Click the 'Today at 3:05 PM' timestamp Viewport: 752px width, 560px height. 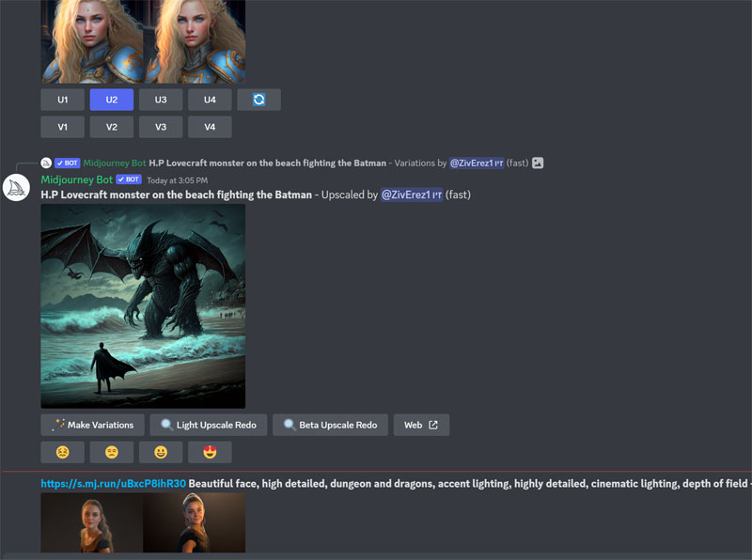[177, 180]
